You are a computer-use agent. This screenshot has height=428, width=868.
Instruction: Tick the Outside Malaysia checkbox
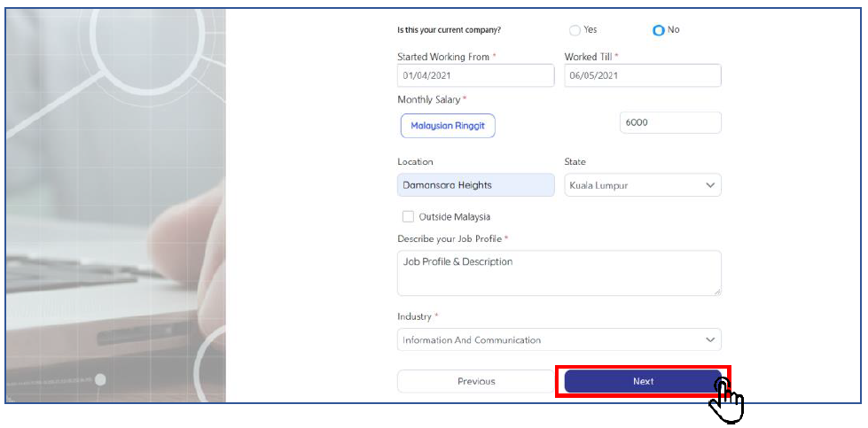408,217
